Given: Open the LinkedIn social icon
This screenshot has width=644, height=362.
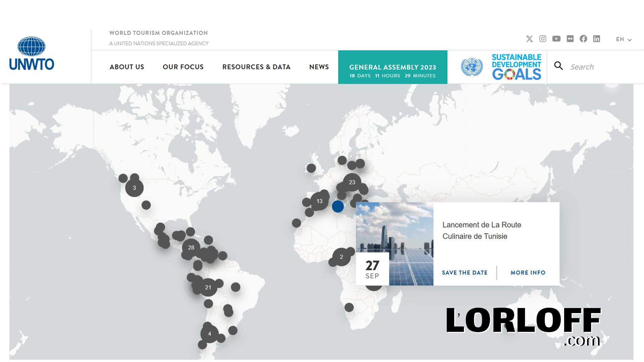Looking at the screenshot, I should 596,39.
